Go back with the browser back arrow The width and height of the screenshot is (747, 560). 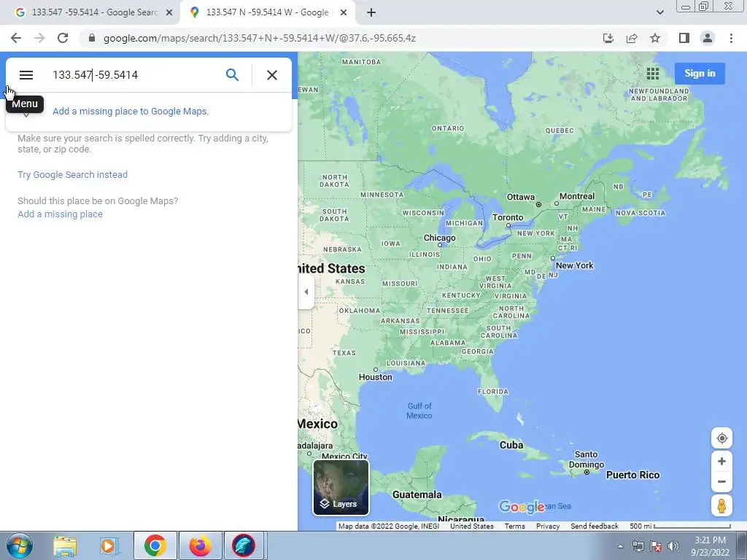pos(16,38)
